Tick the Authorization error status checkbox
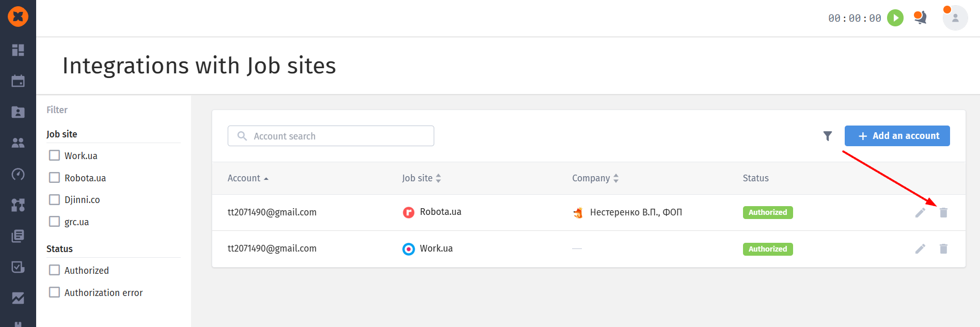 pyautogui.click(x=54, y=292)
